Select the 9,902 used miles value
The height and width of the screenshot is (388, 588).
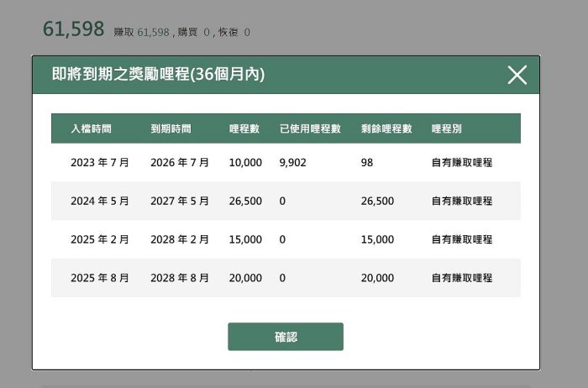(293, 163)
